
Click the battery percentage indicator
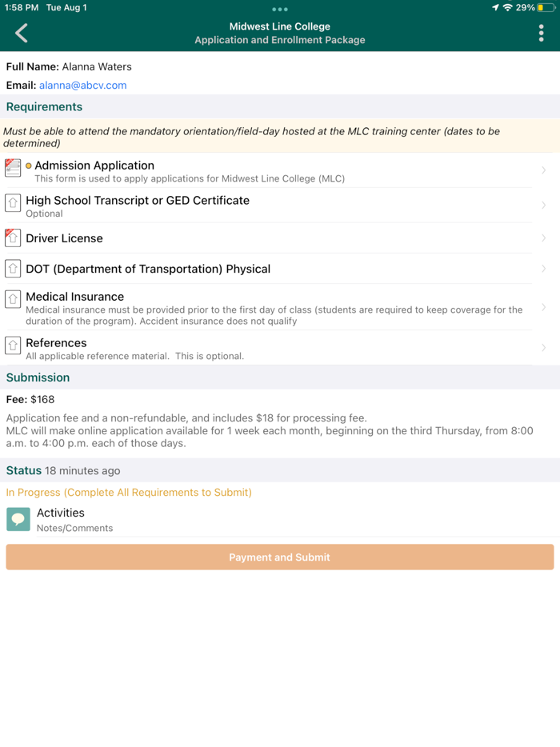[x=525, y=7]
